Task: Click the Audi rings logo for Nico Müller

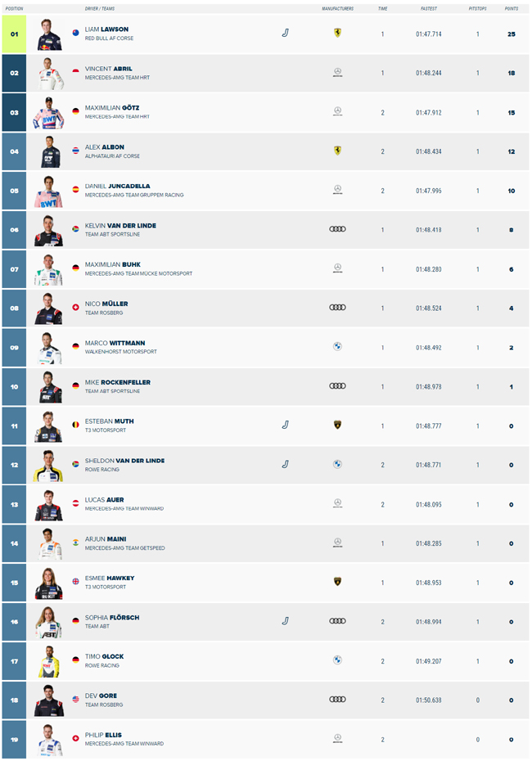Action: [x=337, y=307]
